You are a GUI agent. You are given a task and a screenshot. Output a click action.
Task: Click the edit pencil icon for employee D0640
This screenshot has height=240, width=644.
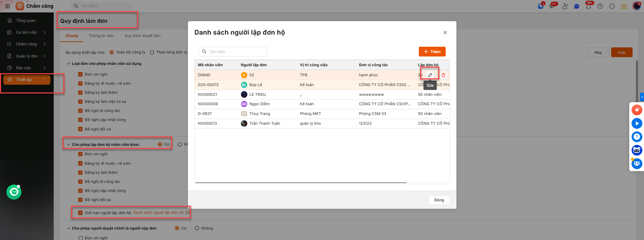point(430,75)
